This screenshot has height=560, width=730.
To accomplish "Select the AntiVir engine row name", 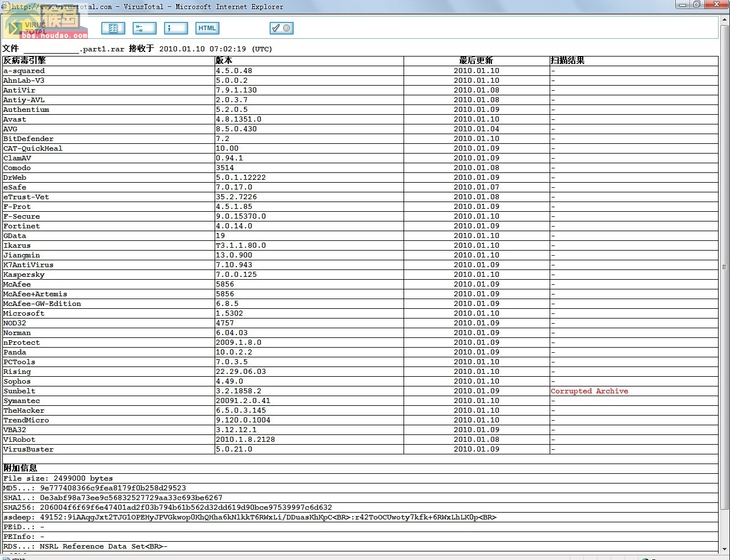I will click(19, 90).
